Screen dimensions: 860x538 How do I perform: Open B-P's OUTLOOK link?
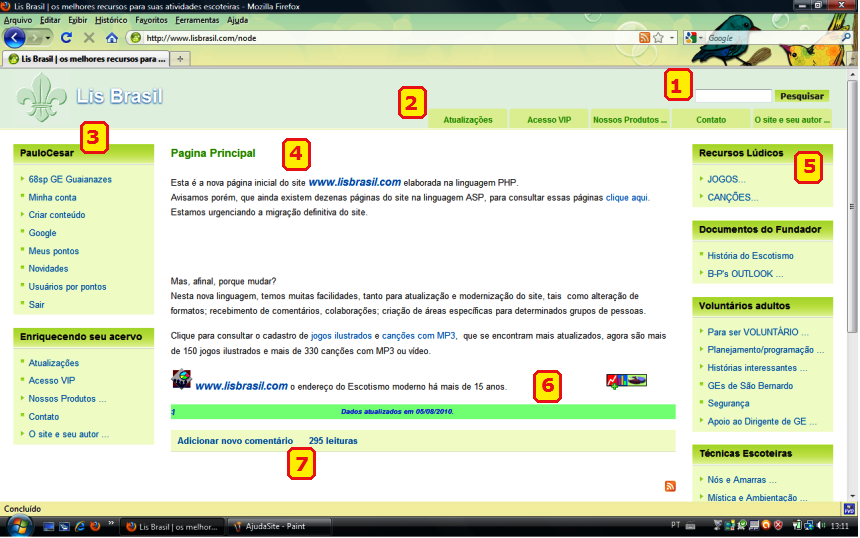click(745, 274)
